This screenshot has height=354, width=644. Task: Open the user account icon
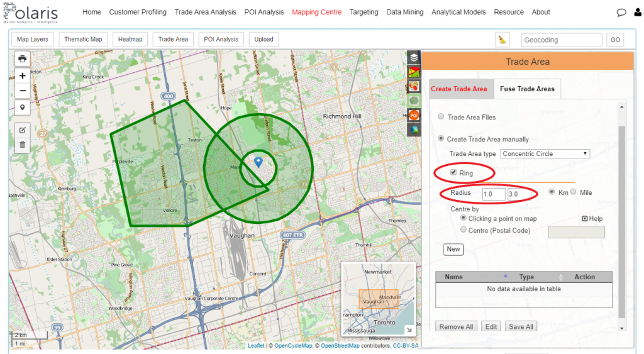click(x=638, y=13)
